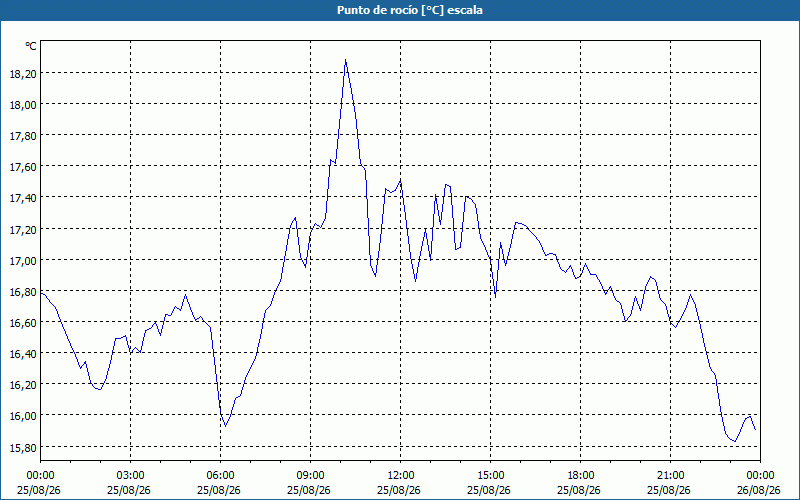Click the 12:00 time label
800x500 pixels.
click(x=401, y=476)
